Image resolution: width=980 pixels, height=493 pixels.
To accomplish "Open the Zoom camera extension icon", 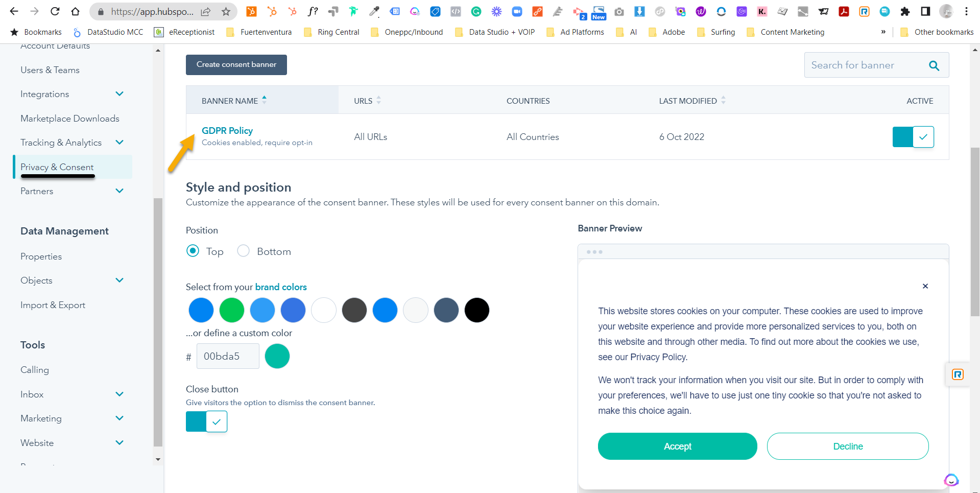I will click(517, 11).
